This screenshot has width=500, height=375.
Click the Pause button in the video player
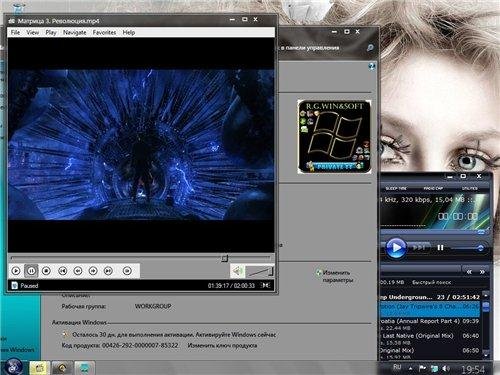31,271
